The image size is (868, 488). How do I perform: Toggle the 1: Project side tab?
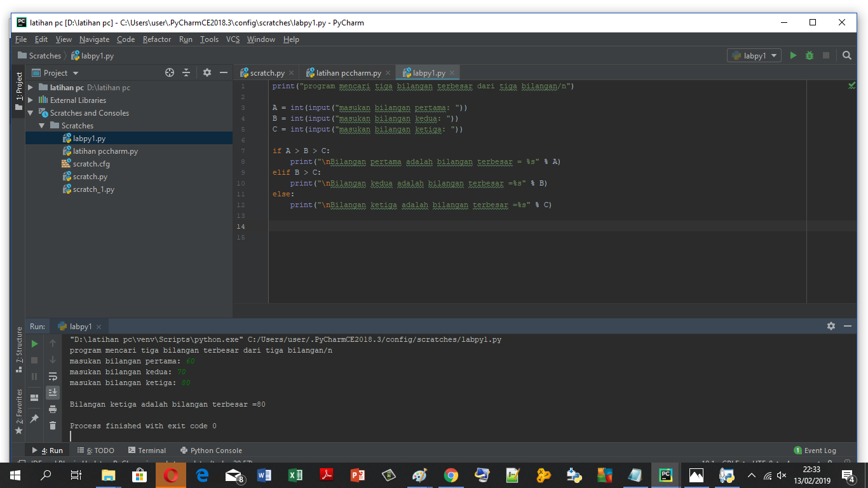[x=18, y=91]
